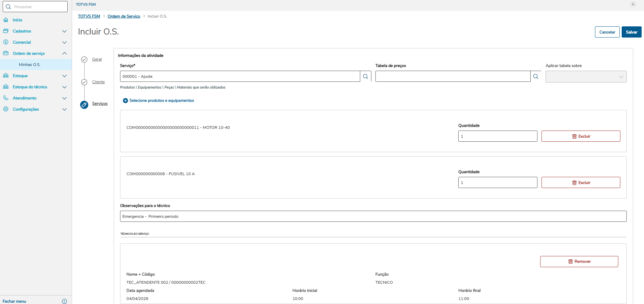
Task: Expand the Configurações sidebar item
Action: coord(64,109)
